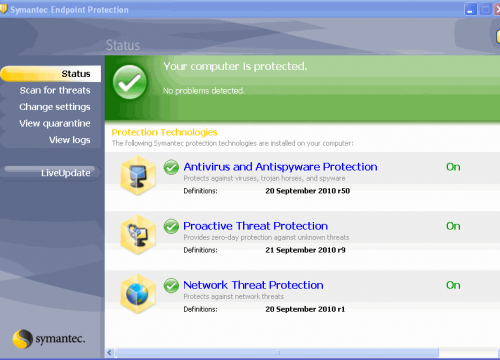The image size is (500, 360).
Task: Open View logs in sidebar
Action: click(70, 140)
